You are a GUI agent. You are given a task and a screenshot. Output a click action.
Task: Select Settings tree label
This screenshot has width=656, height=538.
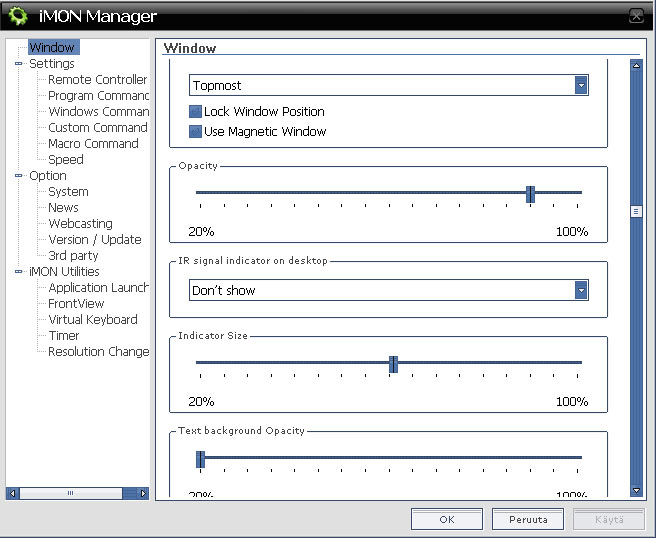[52, 64]
